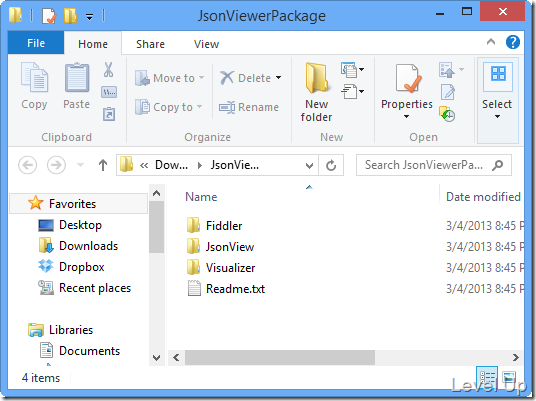Click navigation pane scroll down arrow

157,358
